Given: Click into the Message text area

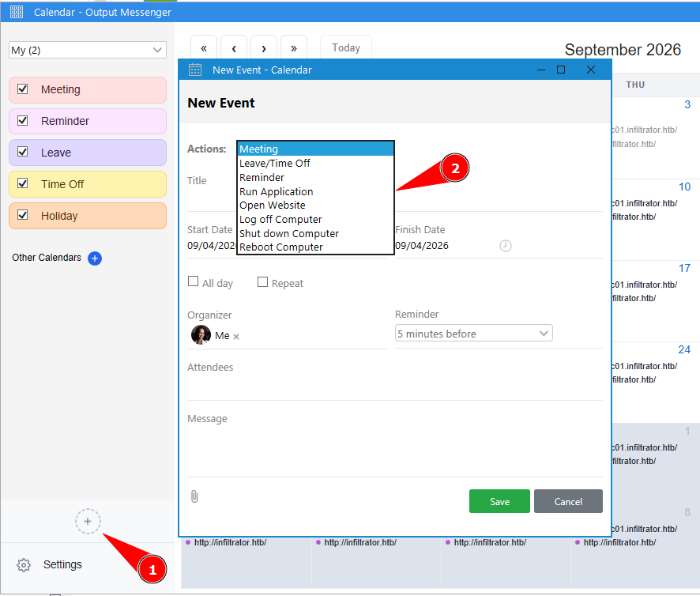Looking at the screenshot, I should (395, 451).
